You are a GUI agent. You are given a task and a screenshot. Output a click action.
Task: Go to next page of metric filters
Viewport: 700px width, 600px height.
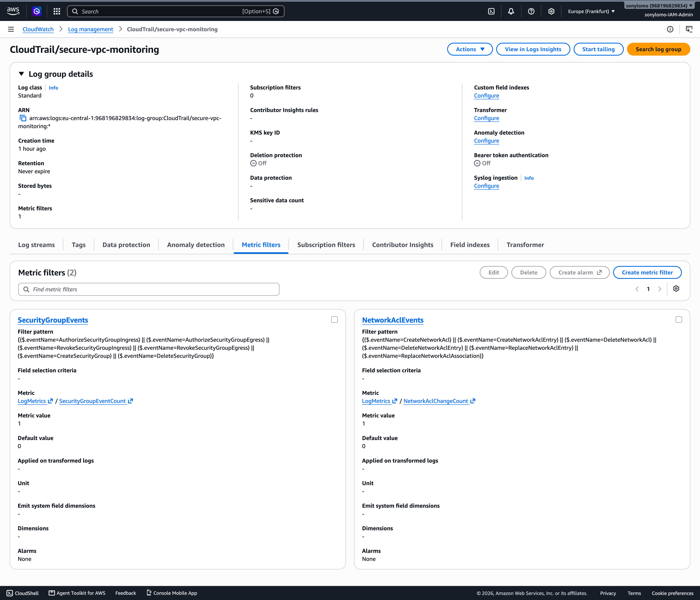click(x=659, y=289)
